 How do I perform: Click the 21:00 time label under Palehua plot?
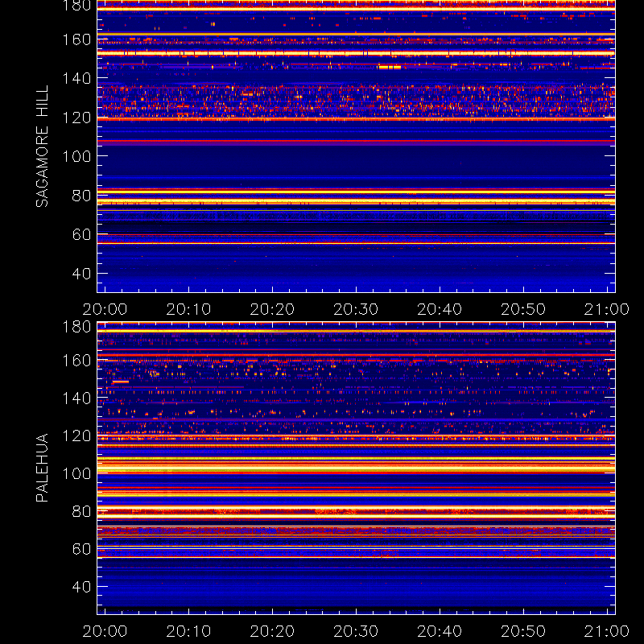(x=607, y=631)
